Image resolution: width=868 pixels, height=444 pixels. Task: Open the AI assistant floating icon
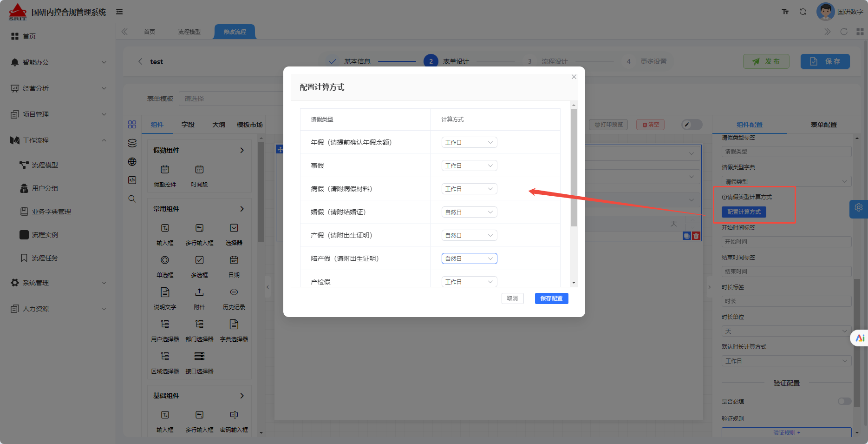860,338
